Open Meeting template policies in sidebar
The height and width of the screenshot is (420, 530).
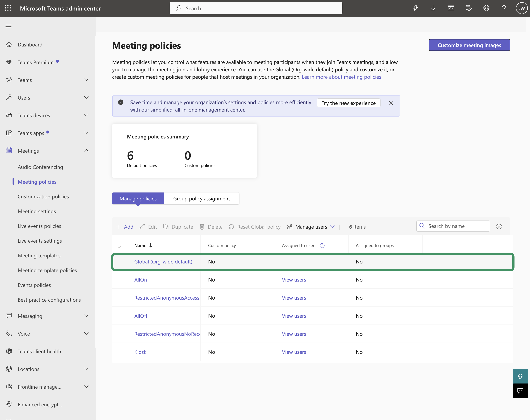pos(47,270)
